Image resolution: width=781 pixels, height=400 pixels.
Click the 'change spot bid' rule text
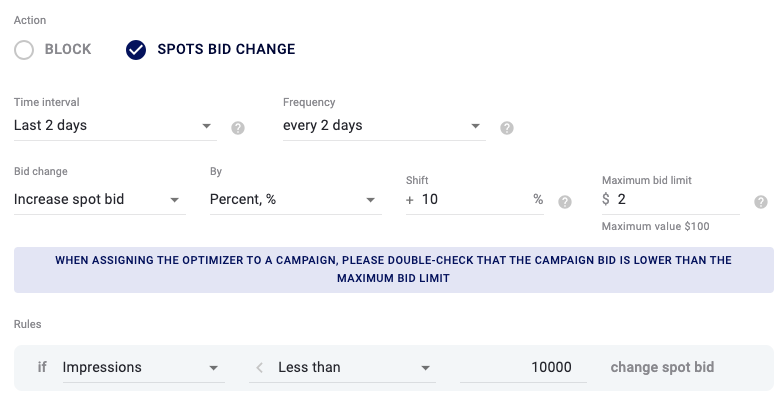coord(662,368)
